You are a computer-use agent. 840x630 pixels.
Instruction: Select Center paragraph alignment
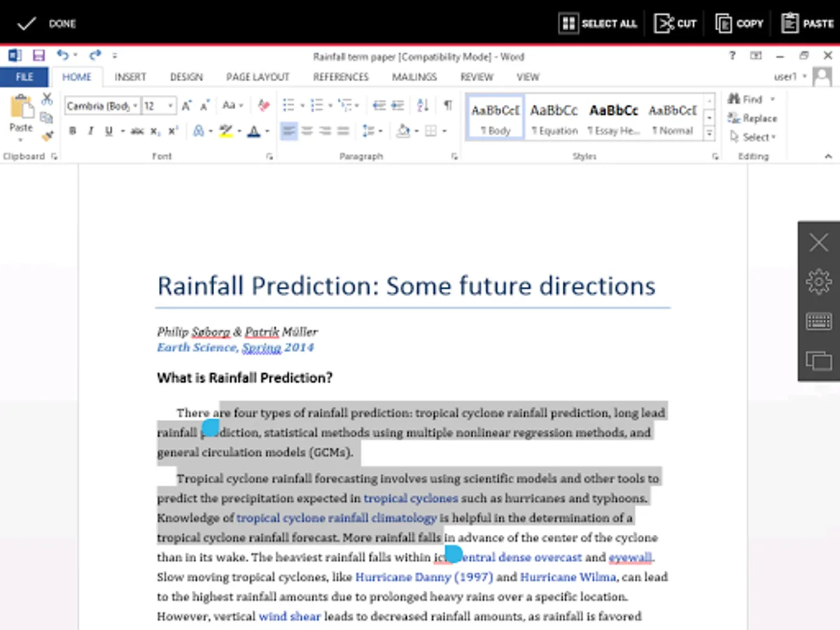[307, 131]
